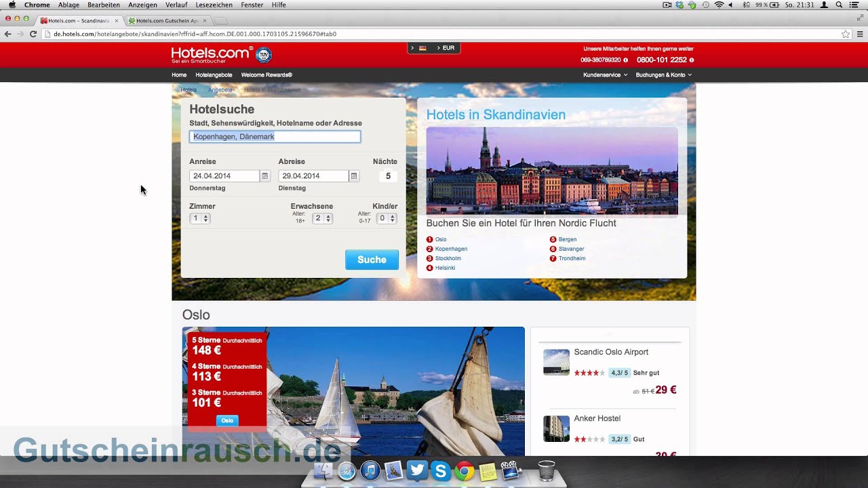This screenshot has height=488, width=868.
Task: Open the Bearbeiten menu
Action: (x=104, y=5)
